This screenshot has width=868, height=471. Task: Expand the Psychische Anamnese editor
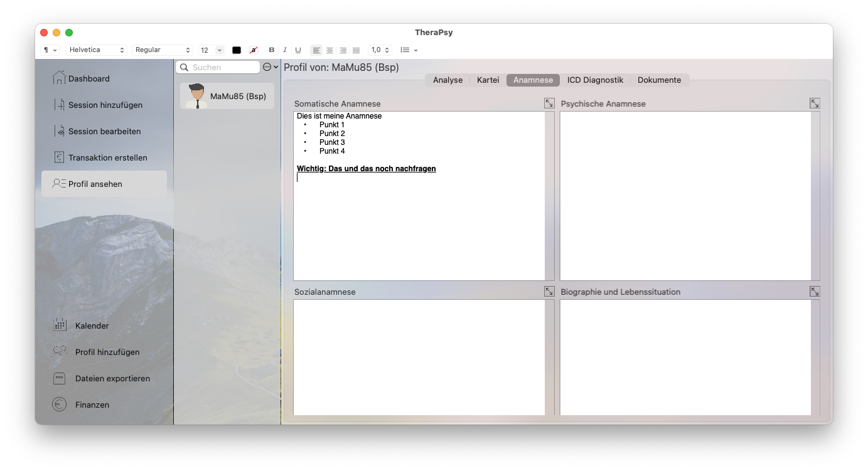815,103
